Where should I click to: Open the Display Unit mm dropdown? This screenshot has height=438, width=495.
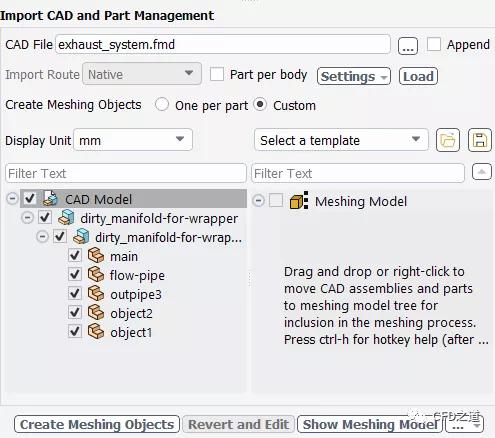[133, 140]
